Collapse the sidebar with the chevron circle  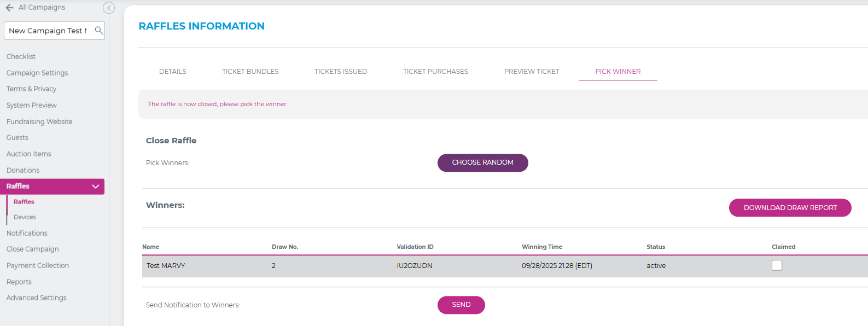click(109, 8)
